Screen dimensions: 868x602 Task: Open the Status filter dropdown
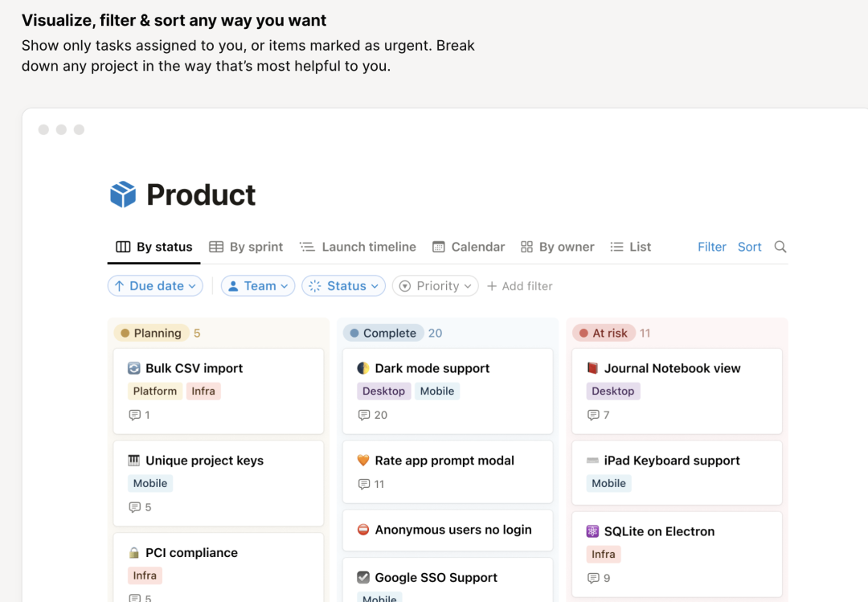pos(343,286)
